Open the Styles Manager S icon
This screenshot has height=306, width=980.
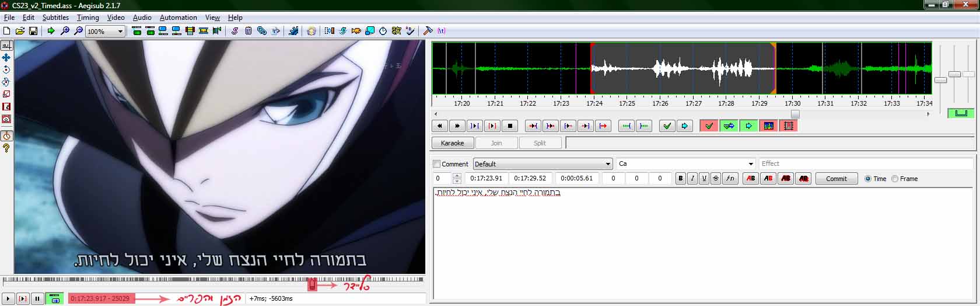point(235,31)
